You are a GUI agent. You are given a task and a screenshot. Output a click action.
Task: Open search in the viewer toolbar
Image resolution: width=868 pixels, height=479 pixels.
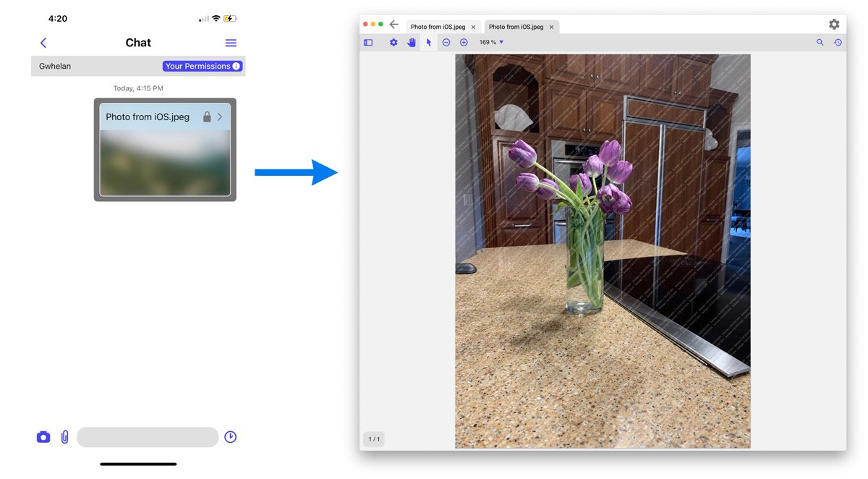[x=820, y=43]
